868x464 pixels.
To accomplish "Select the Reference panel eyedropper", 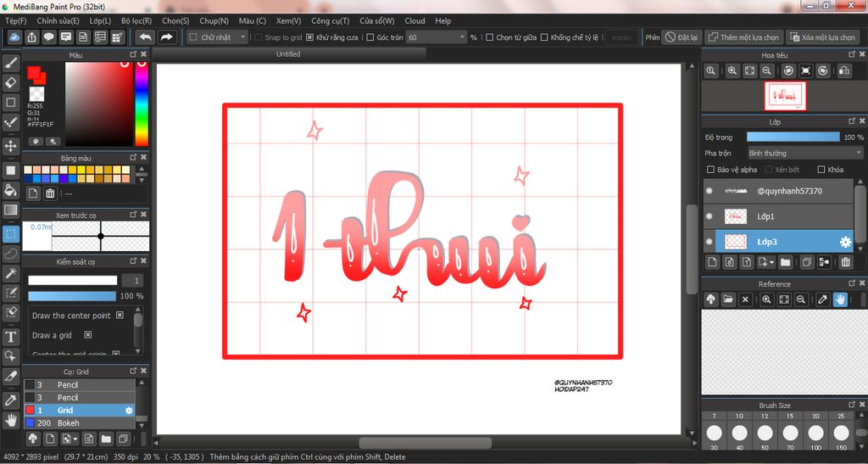I will tap(823, 299).
